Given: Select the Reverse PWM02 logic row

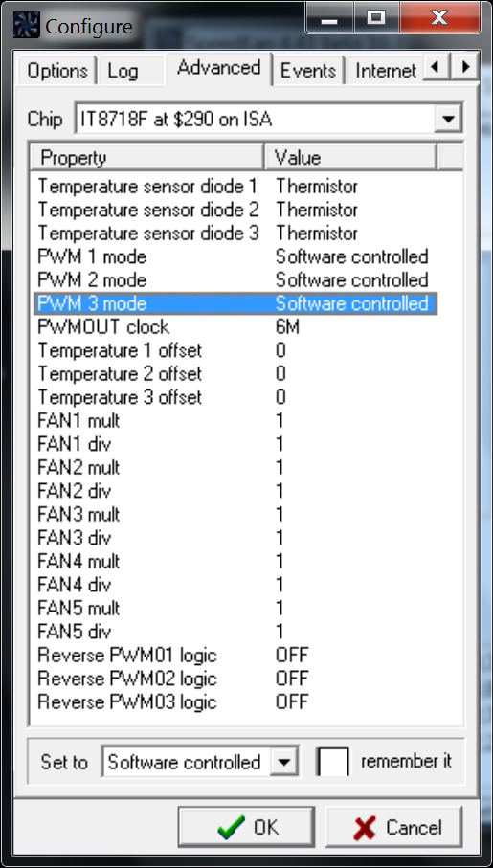Looking at the screenshot, I should [x=235, y=679].
